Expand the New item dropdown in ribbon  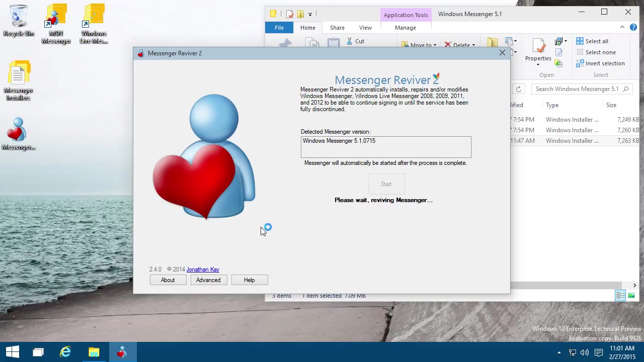[x=515, y=41]
